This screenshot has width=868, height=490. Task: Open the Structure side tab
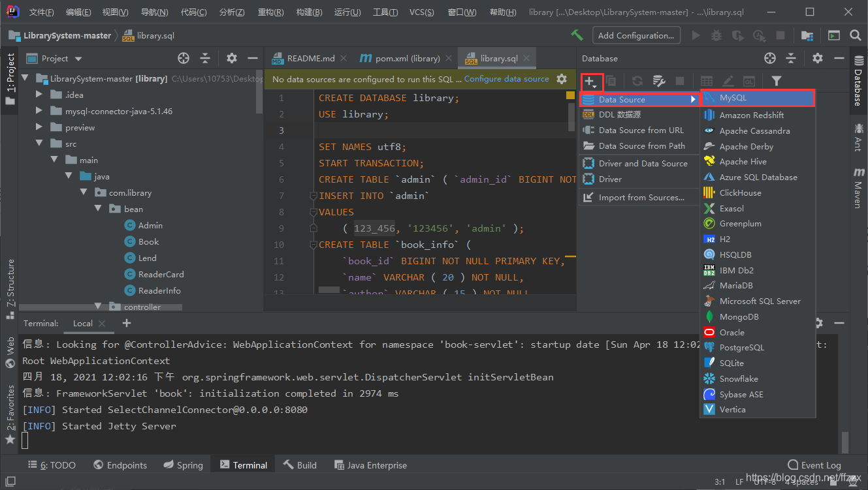click(10, 288)
